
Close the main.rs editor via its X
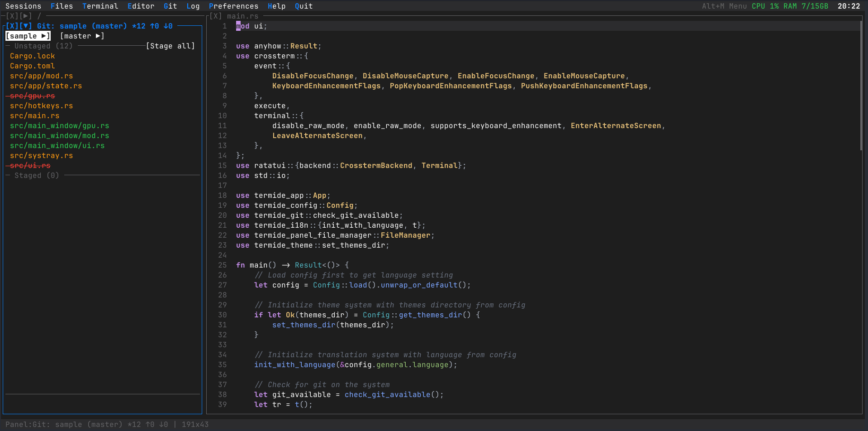click(x=216, y=15)
